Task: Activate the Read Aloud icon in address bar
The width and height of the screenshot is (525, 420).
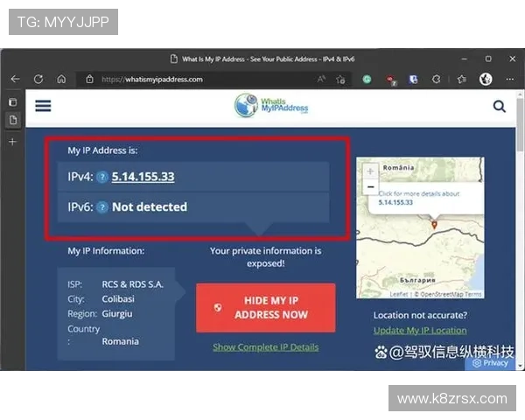Action: click(x=321, y=79)
